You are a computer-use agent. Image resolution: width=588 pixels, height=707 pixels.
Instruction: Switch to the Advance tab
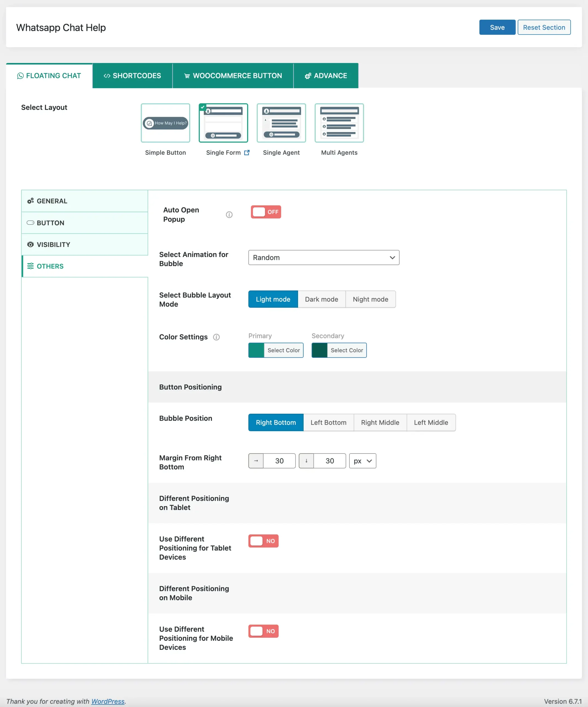click(326, 76)
